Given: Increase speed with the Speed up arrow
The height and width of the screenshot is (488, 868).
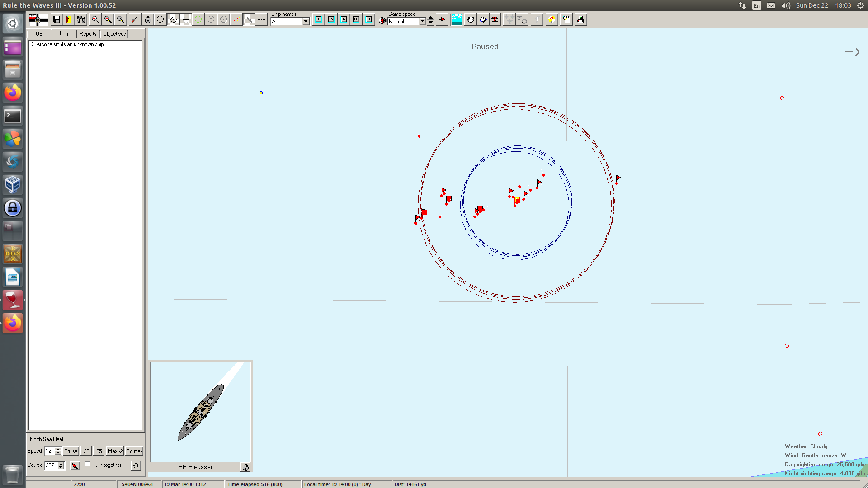Looking at the screenshot, I should (x=58, y=449).
